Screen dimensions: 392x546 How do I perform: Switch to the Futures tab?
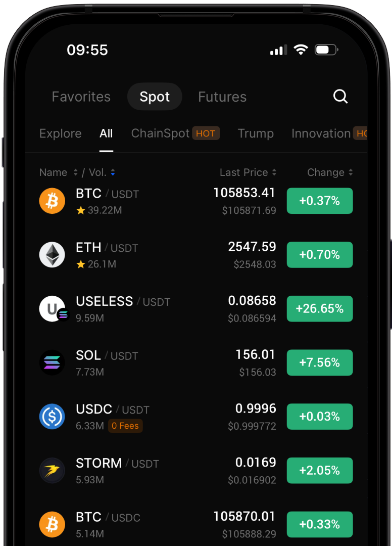click(222, 97)
